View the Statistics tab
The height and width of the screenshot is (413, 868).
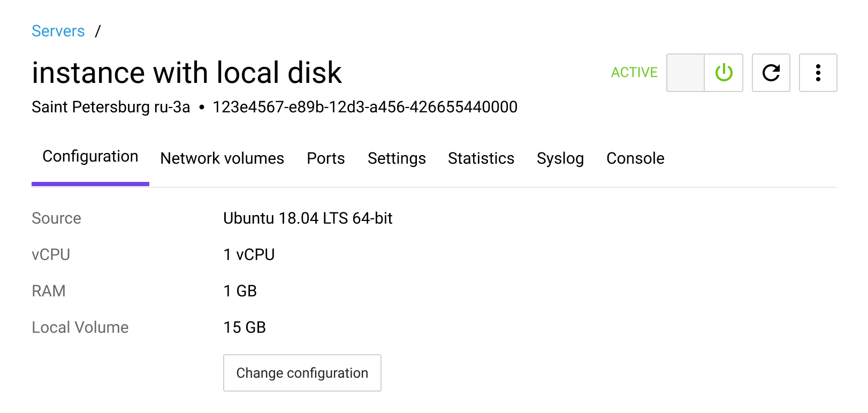click(481, 158)
